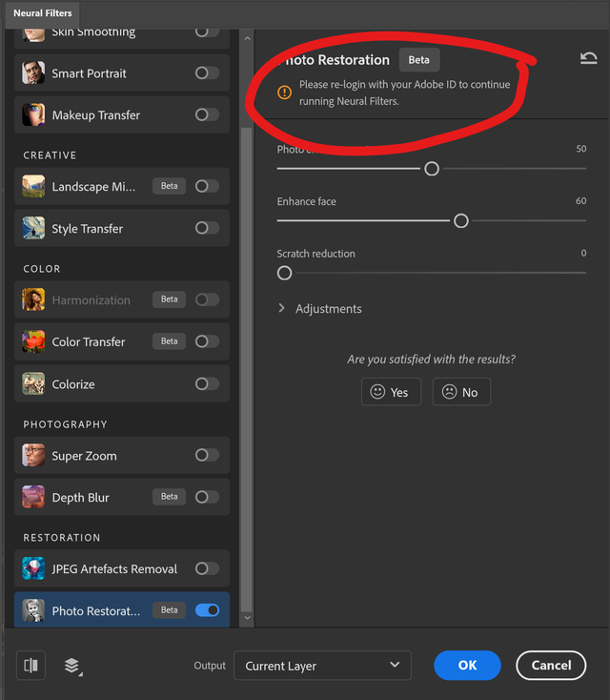
Task: Click the Photo Restoration thumbnail icon
Action: click(33, 610)
